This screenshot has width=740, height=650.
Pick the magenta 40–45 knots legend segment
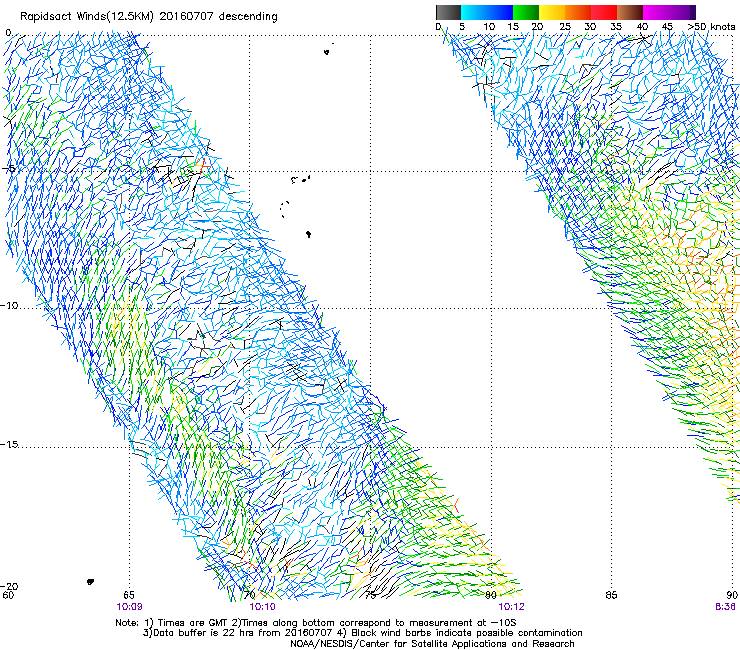click(656, 12)
